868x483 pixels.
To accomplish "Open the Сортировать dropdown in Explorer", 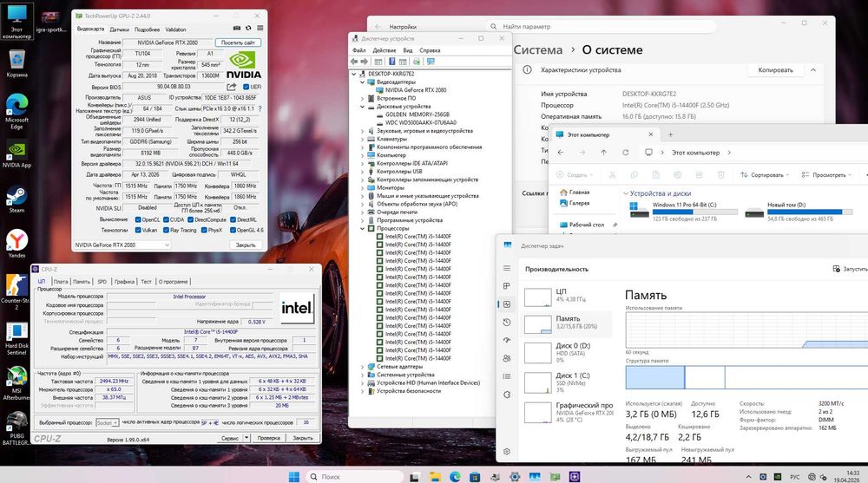I will click(765, 175).
